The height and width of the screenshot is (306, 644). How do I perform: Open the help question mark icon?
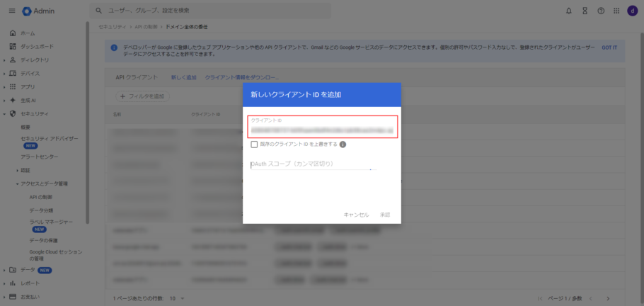[601, 11]
